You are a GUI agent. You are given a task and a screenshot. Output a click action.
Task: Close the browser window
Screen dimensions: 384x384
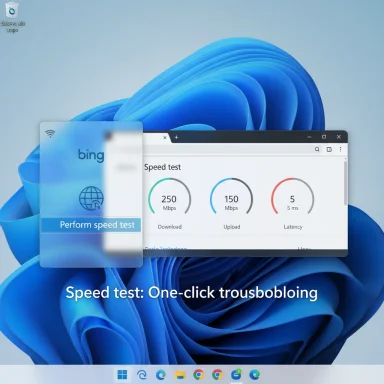point(339,137)
